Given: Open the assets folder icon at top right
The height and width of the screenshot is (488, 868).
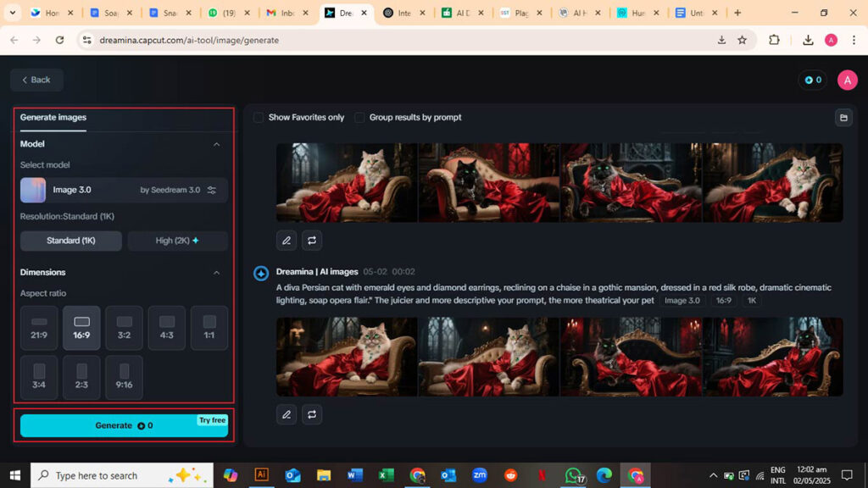Looking at the screenshot, I should click(x=843, y=118).
